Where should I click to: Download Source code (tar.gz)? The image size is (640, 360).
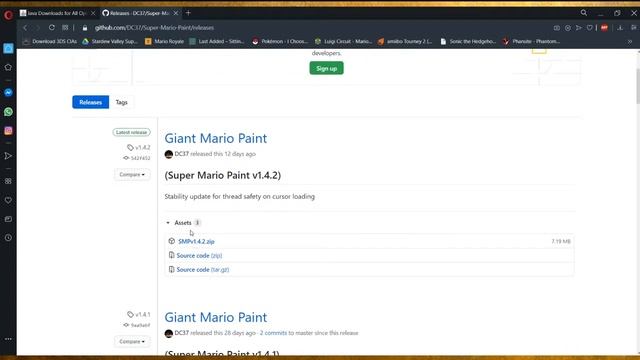203,269
